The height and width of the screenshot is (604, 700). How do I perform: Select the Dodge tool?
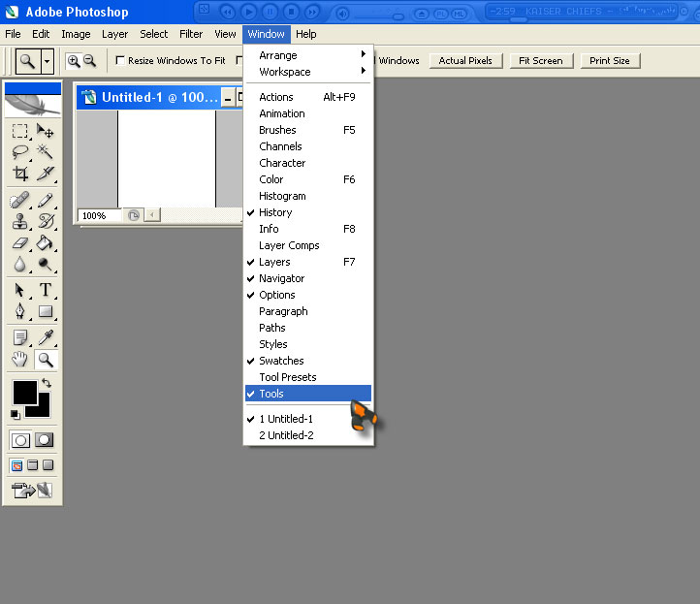pos(46,265)
